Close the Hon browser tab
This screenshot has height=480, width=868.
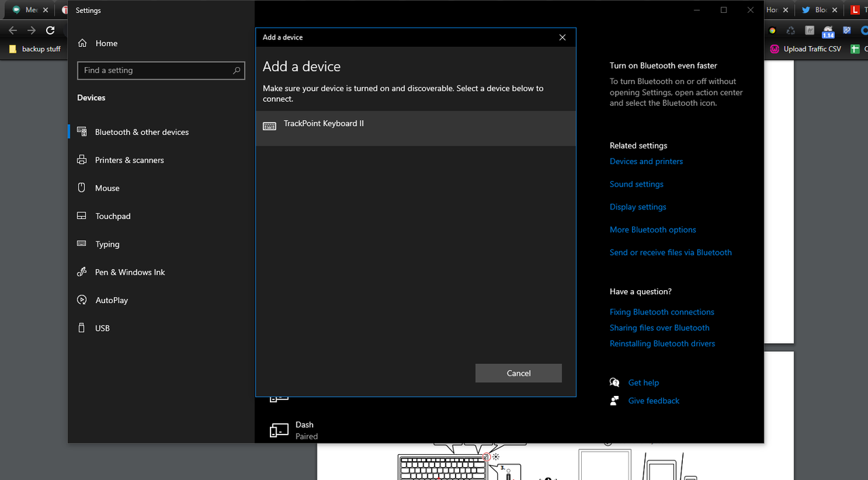click(787, 10)
